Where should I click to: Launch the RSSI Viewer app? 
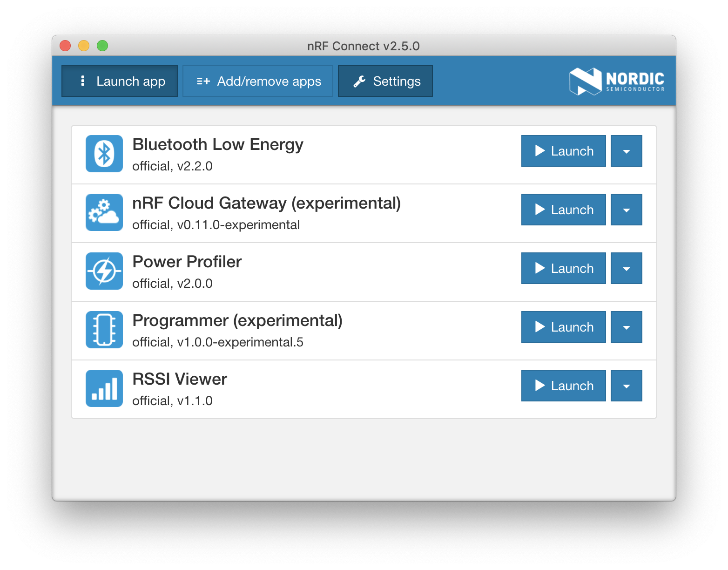click(x=563, y=385)
